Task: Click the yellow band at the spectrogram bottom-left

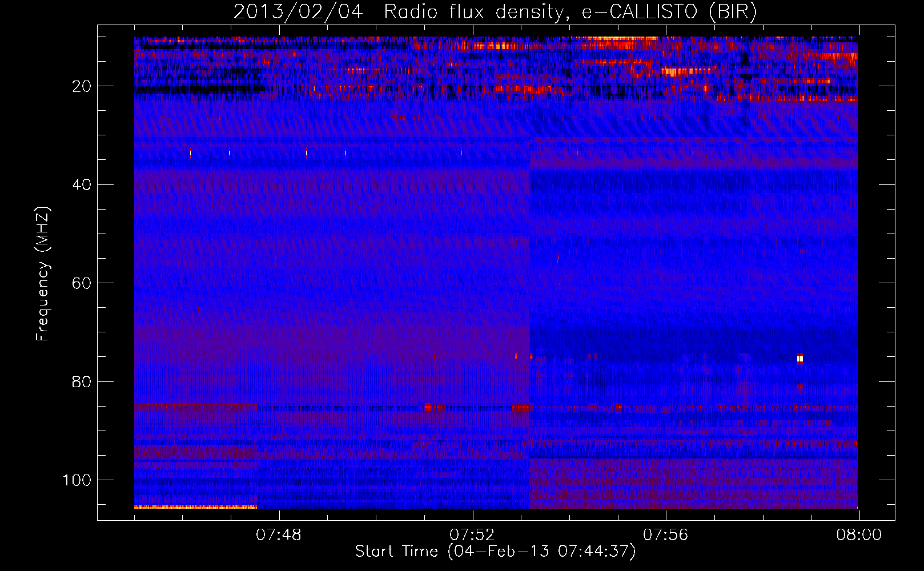Action: coord(195,507)
